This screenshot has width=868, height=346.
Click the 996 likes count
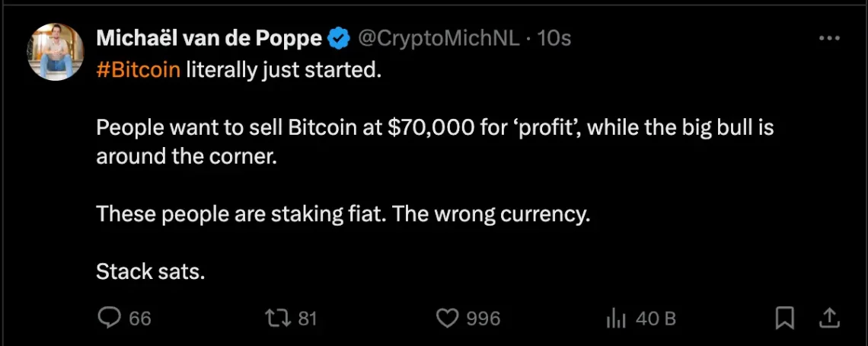point(483,318)
